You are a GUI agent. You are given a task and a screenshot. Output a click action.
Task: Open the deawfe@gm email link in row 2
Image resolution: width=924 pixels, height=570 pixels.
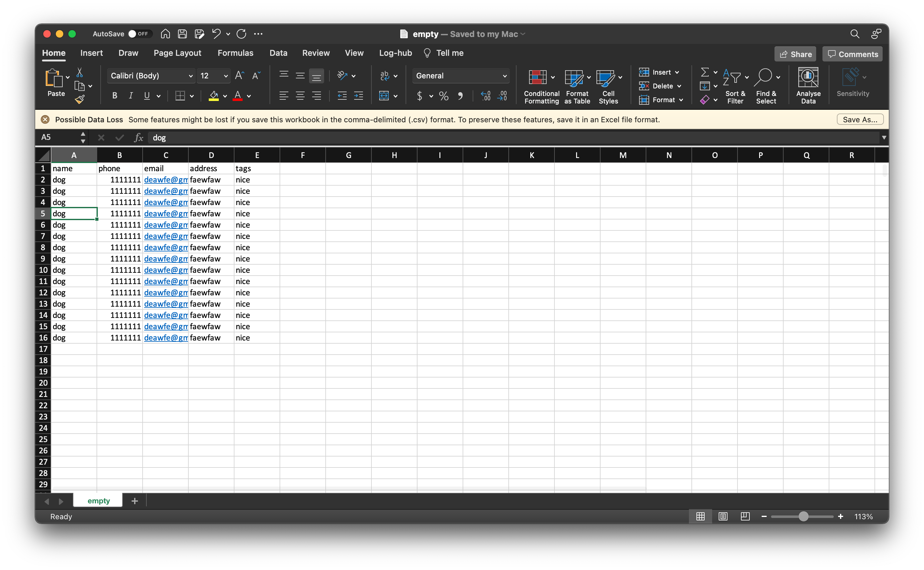point(165,180)
